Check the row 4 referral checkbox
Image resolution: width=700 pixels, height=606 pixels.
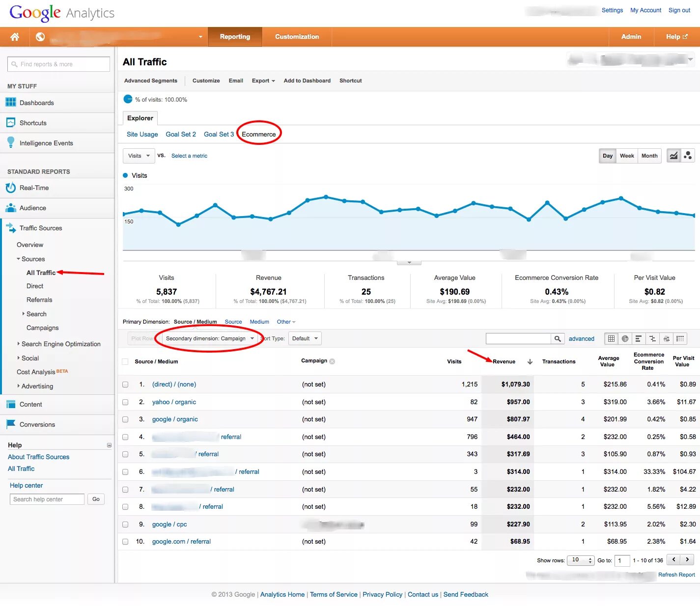point(125,437)
